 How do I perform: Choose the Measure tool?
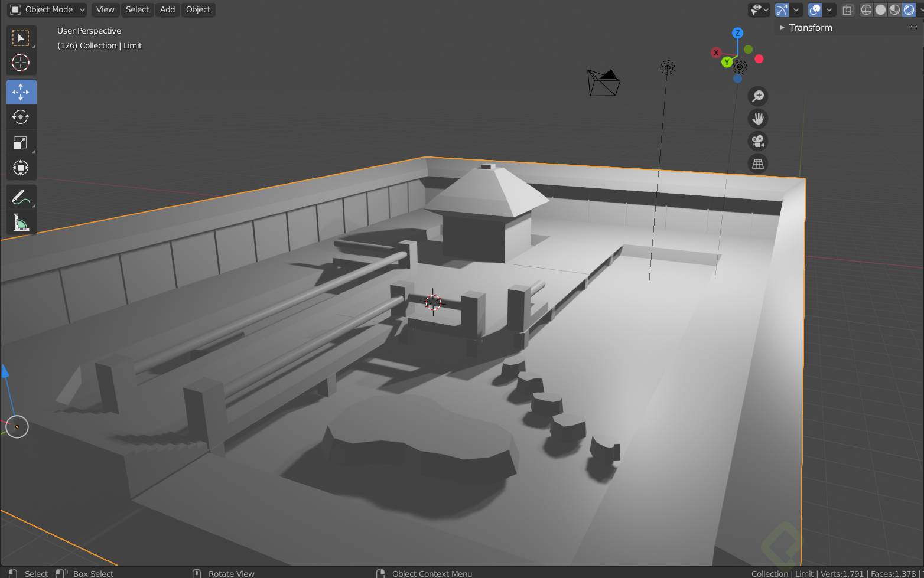pyautogui.click(x=21, y=223)
